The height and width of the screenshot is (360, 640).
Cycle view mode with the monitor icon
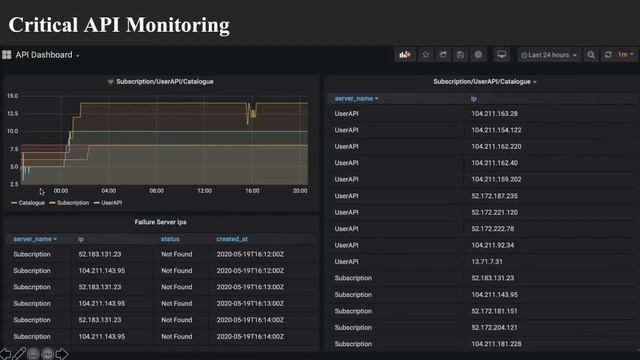502,55
